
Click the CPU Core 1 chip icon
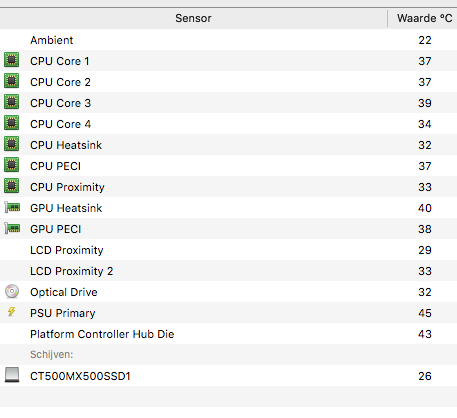[x=12, y=60]
